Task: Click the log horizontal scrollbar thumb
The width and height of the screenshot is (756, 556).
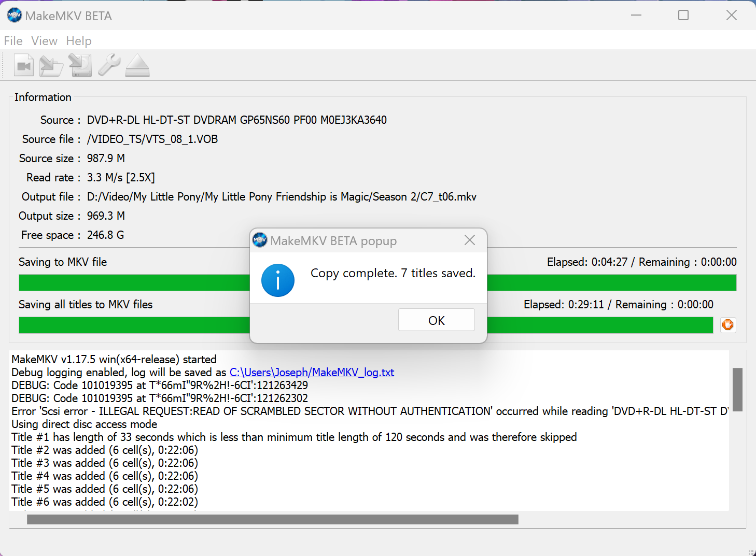Action: tap(273, 519)
